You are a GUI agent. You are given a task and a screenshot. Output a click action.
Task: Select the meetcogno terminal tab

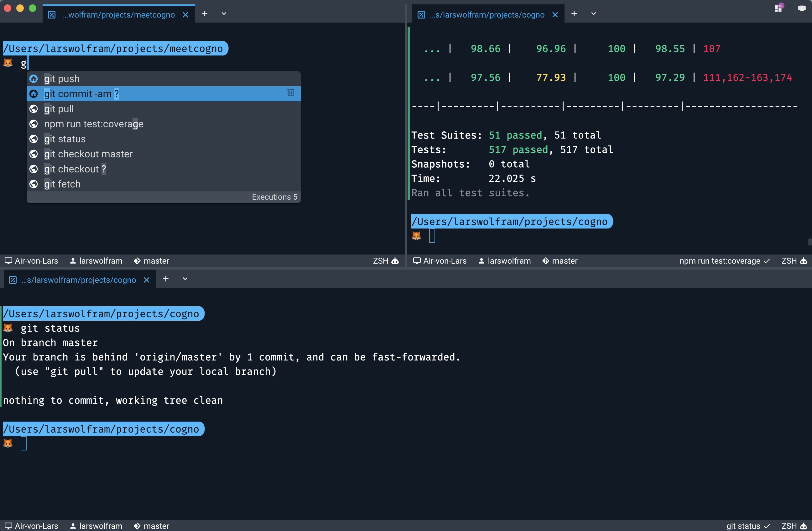[118, 15]
